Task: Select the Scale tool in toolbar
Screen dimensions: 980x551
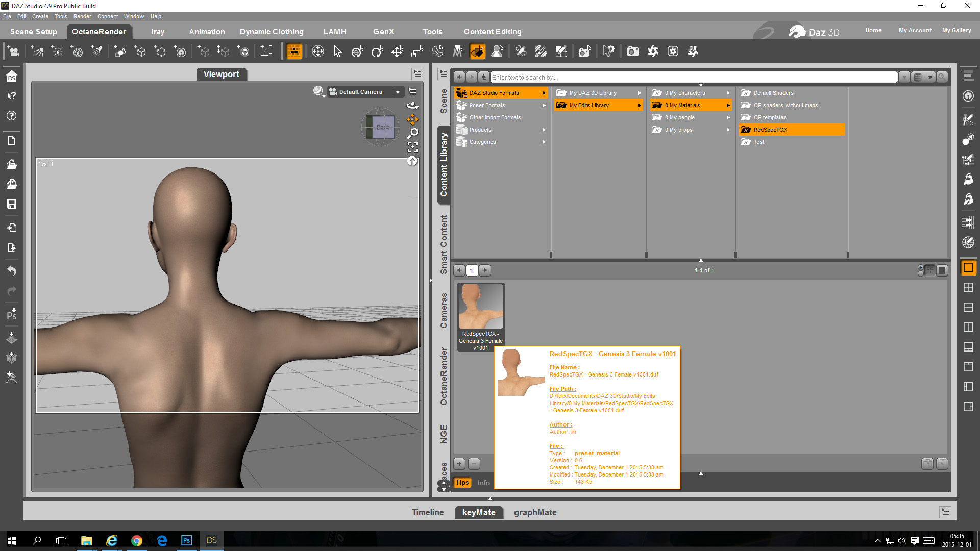Action: [417, 51]
